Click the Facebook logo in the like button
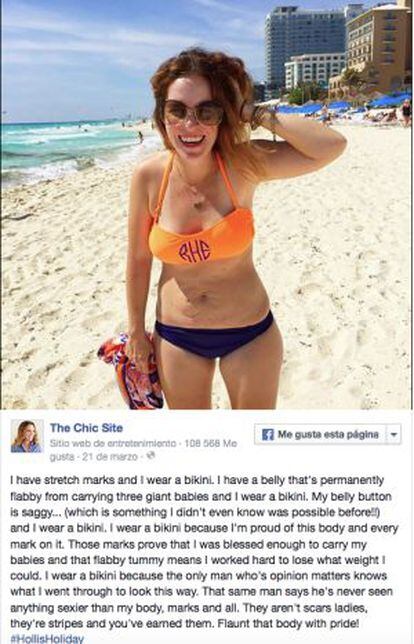Viewport: 414px width, 644px height. click(267, 435)
